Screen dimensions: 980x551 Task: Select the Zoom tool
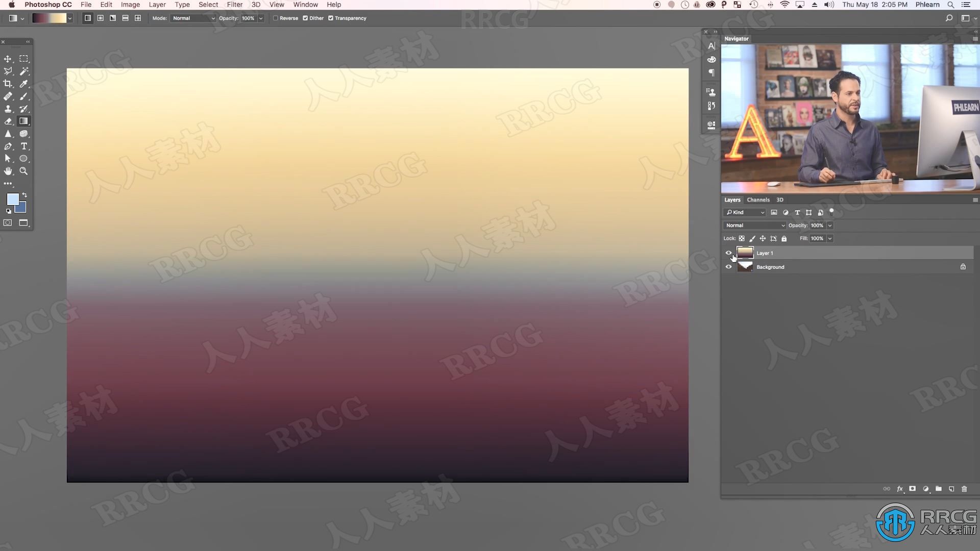[23, 171]
